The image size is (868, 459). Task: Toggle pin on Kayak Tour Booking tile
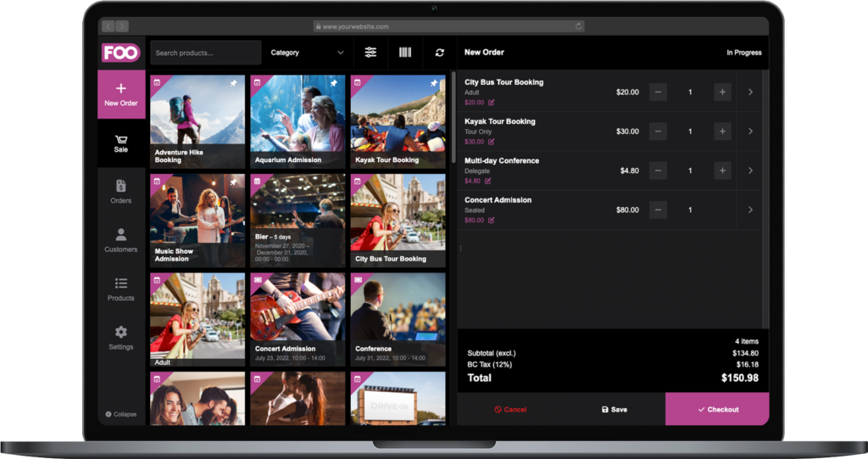pos(434,83)
